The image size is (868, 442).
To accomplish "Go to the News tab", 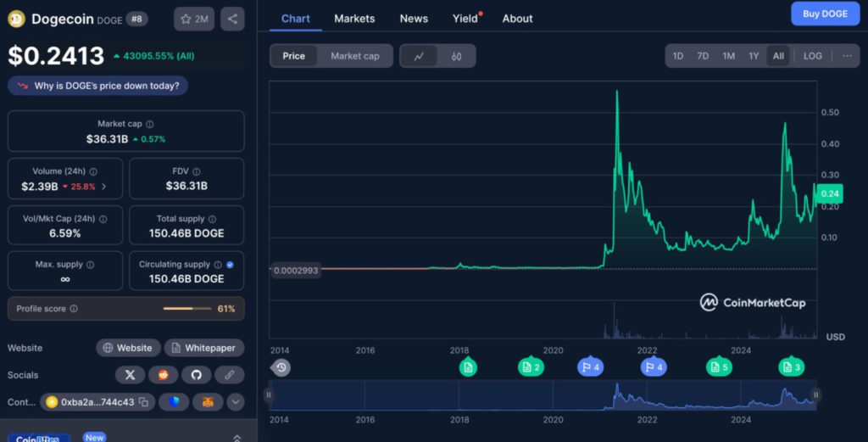I will pos(414,18).
